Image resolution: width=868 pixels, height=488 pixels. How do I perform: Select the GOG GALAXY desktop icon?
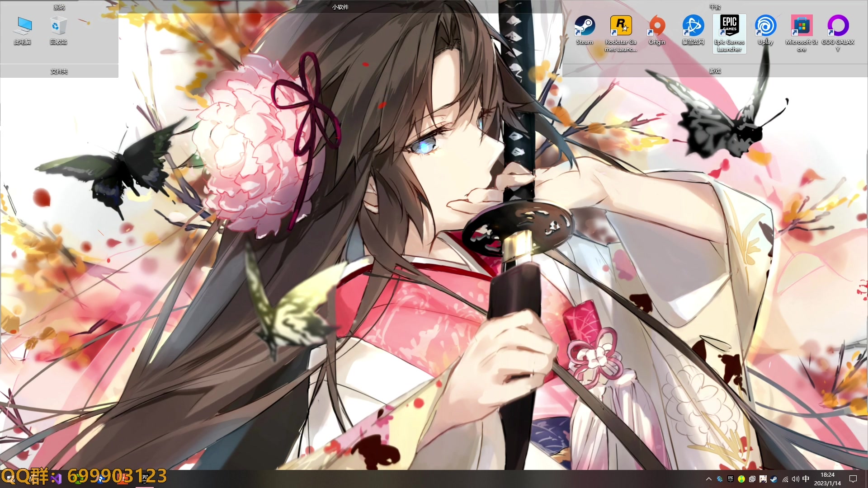pyautogui.click(x=838, y=26)
